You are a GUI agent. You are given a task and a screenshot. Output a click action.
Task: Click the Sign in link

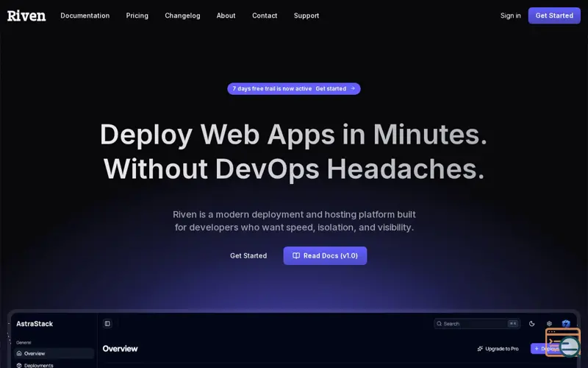[x=510, y=15]
